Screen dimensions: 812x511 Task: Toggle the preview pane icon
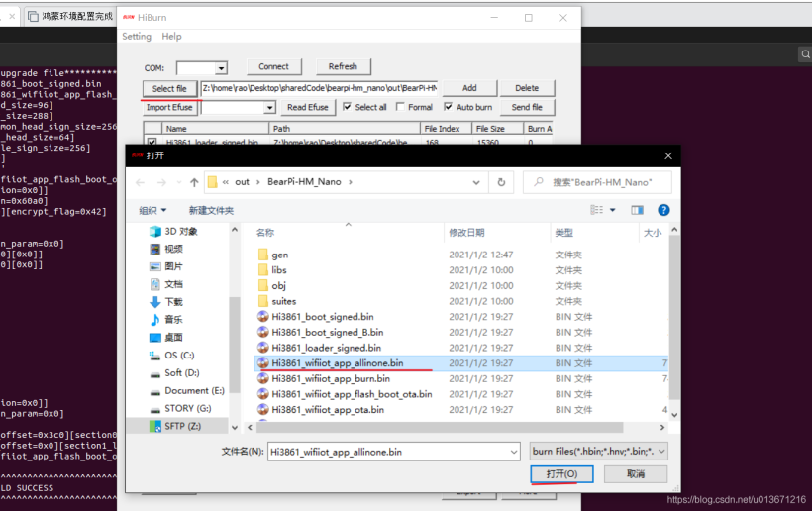(637, 210)
